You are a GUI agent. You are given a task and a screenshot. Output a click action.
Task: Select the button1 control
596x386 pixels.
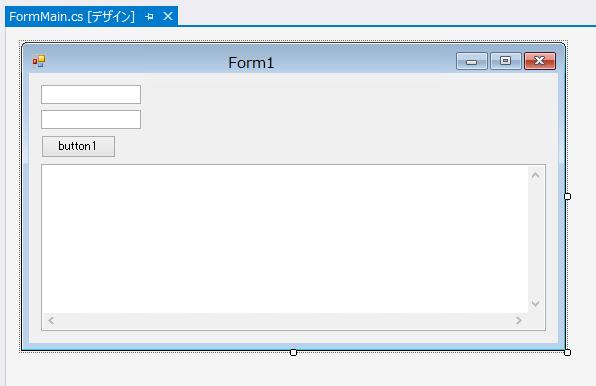pos(78,146)
